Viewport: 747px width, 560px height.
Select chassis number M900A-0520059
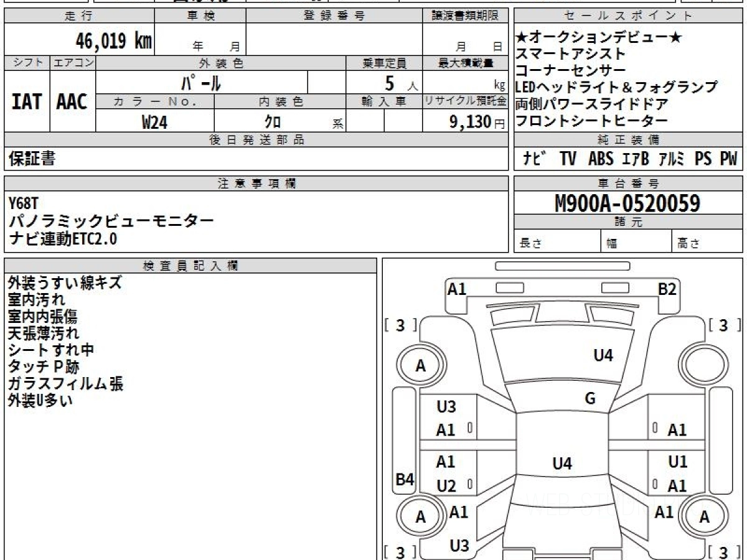[627, 203]
